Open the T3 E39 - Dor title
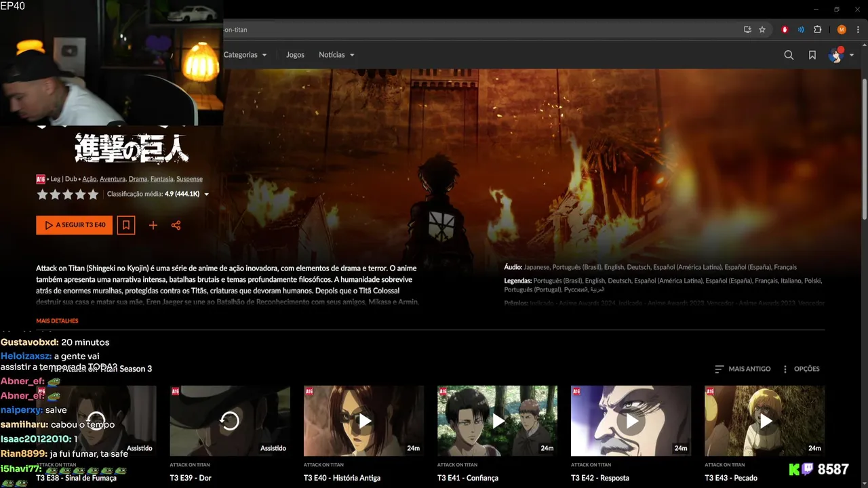868x488 pixels. click(x=191, y=478)
